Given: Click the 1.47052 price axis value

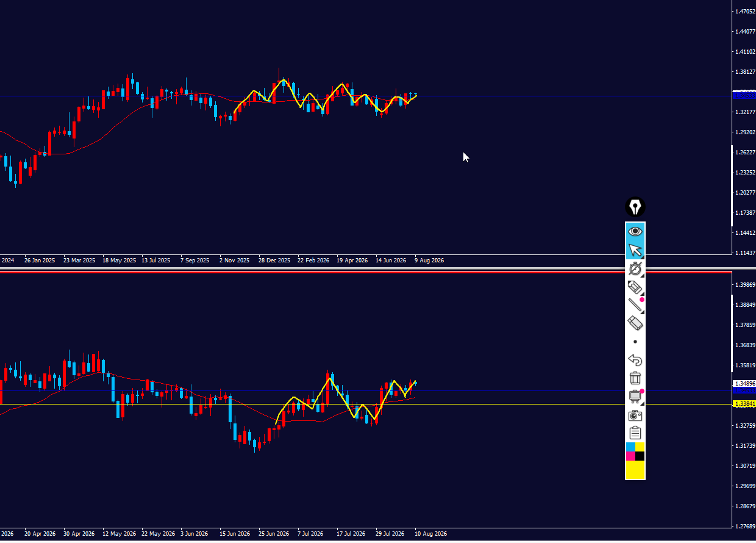Looking at the screenshot, I should click(745, 11).
